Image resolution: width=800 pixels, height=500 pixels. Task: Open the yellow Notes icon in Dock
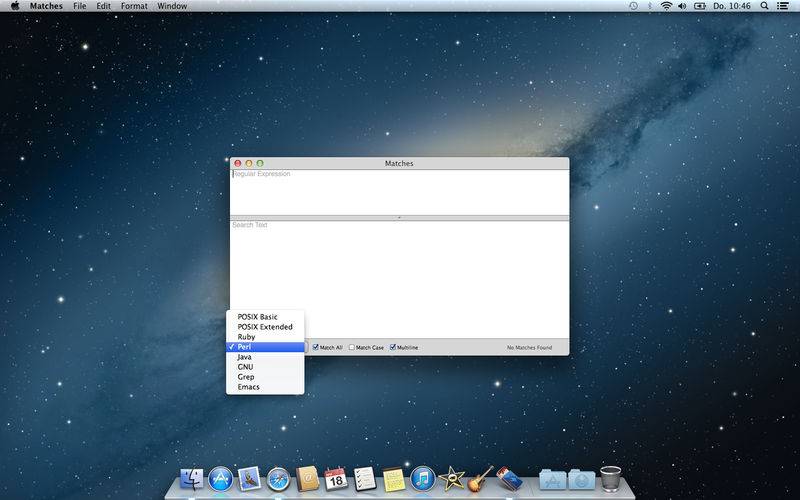394,480
